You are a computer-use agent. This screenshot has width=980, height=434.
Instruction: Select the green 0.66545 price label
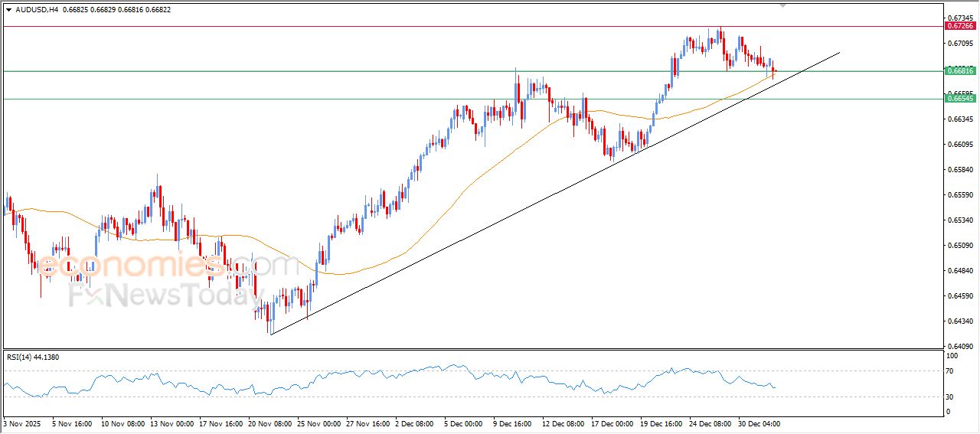click(960, 99)
